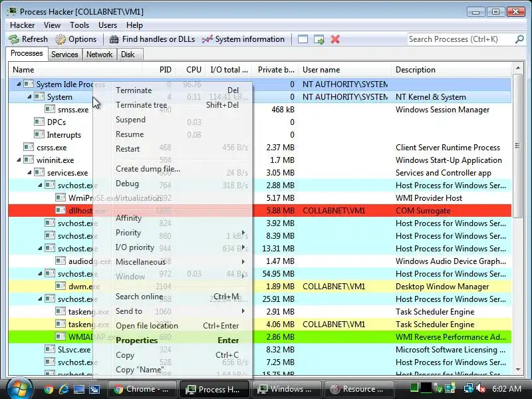
Task: Switch to the Network tab
Action: (x=99, y=55)
